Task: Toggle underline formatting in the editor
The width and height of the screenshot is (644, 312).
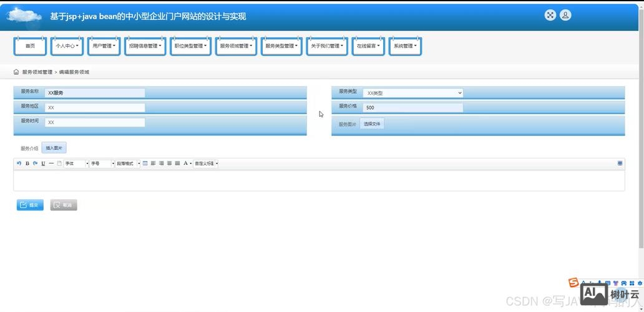Action: (x=43, y=163)
